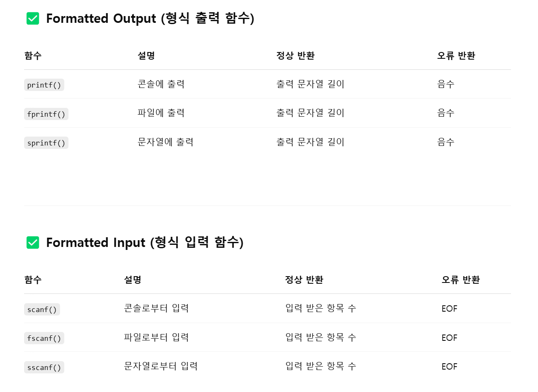This screenshot has width=538, height=392.
Task: Click 입력 받은 항목 수 in the scanf() row
Action: (x=321, y=308)
